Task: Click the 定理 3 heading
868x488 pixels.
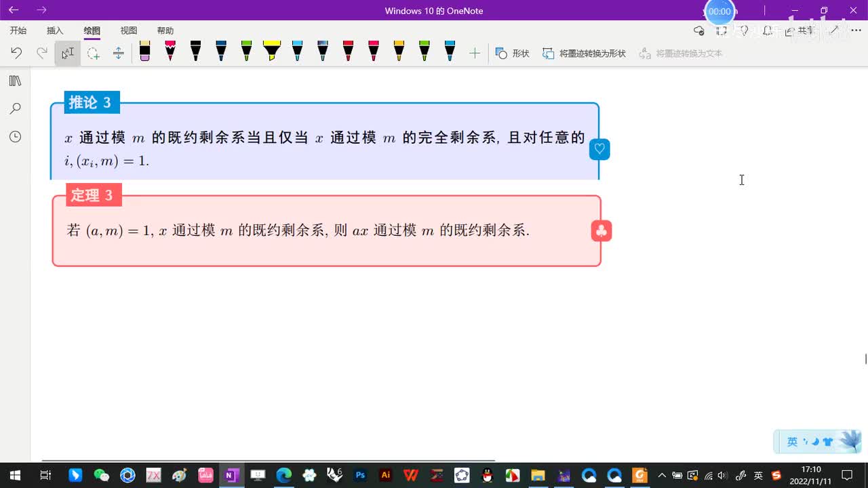Action: (93, 195)
